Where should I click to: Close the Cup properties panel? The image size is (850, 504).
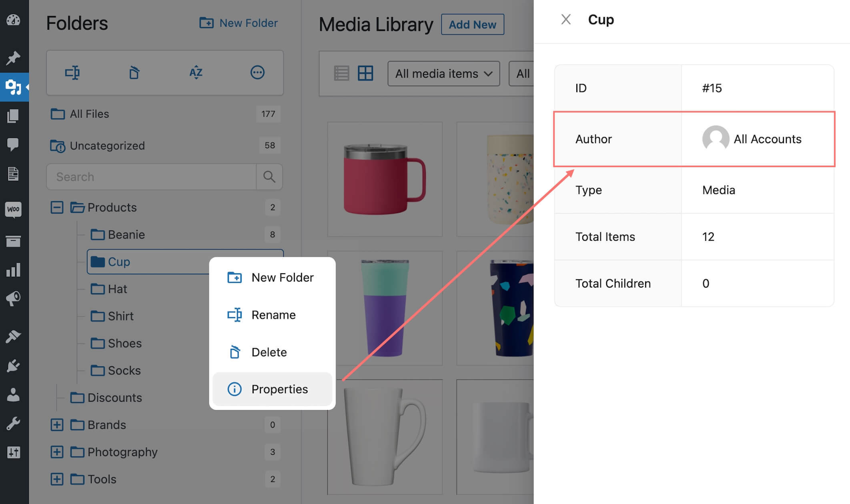566,19
